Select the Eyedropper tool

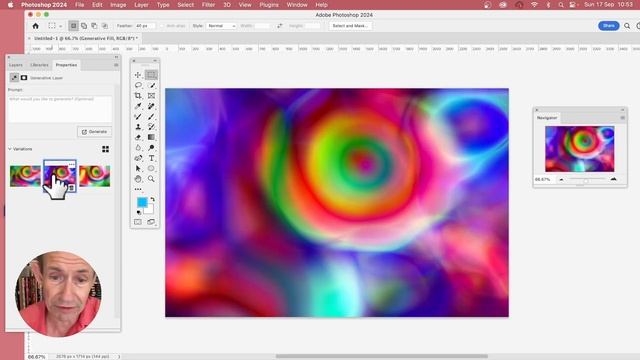[138, 106]
